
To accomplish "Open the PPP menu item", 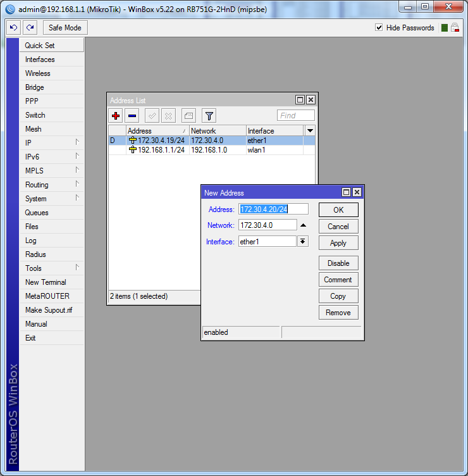I will coord(52,101).
